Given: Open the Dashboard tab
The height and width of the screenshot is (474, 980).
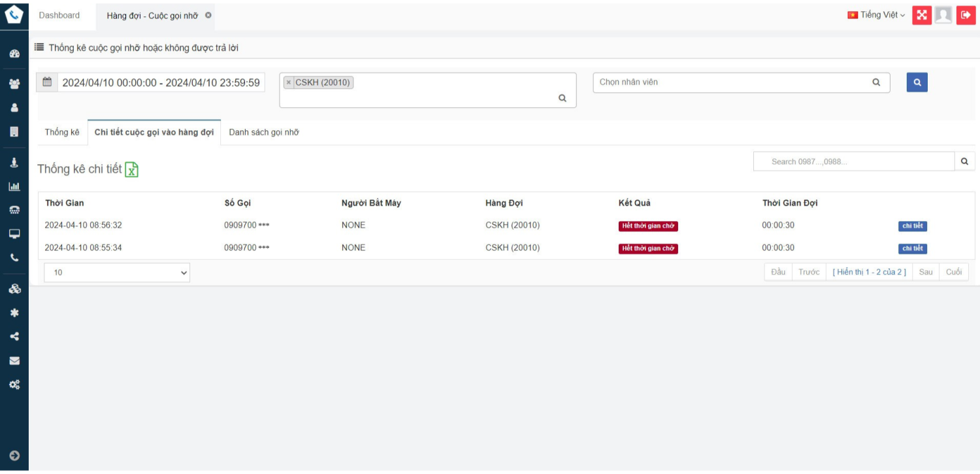Looking at the screenshot, I should click(x=59, y=15).
